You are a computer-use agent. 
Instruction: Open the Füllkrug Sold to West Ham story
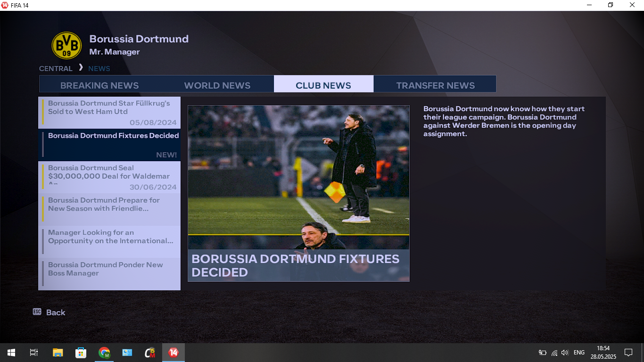[109, 113]
